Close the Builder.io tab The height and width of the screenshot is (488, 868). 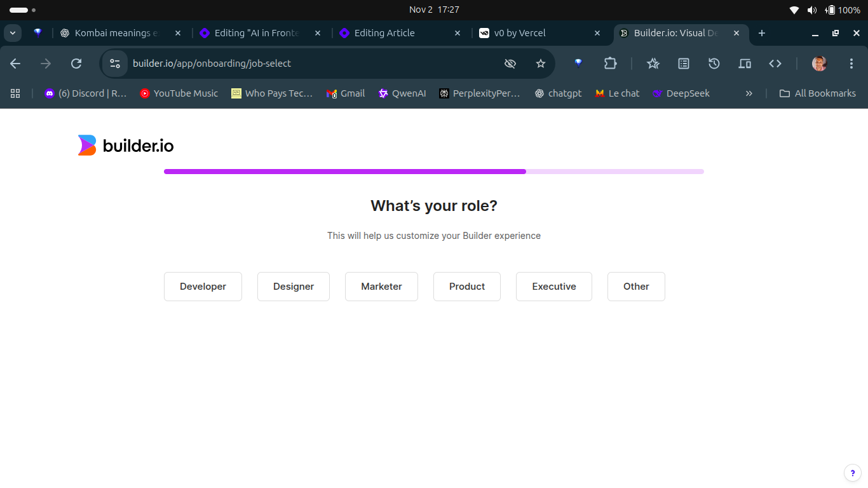pos(737,33)
